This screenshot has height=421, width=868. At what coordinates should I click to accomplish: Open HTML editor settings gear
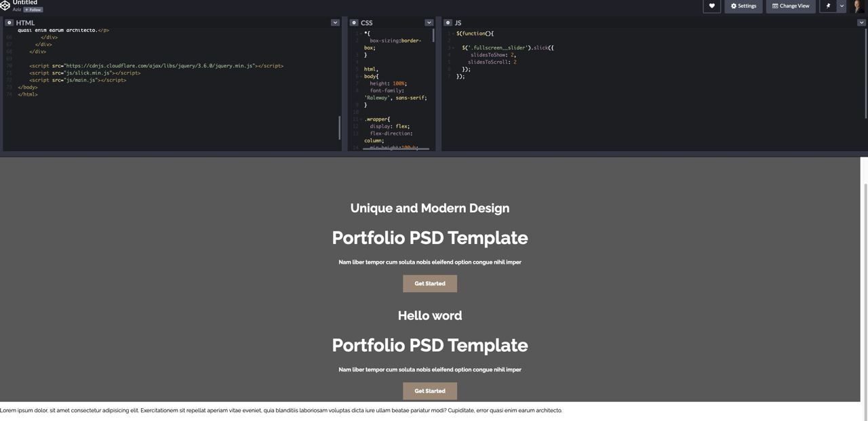point(9,22)
